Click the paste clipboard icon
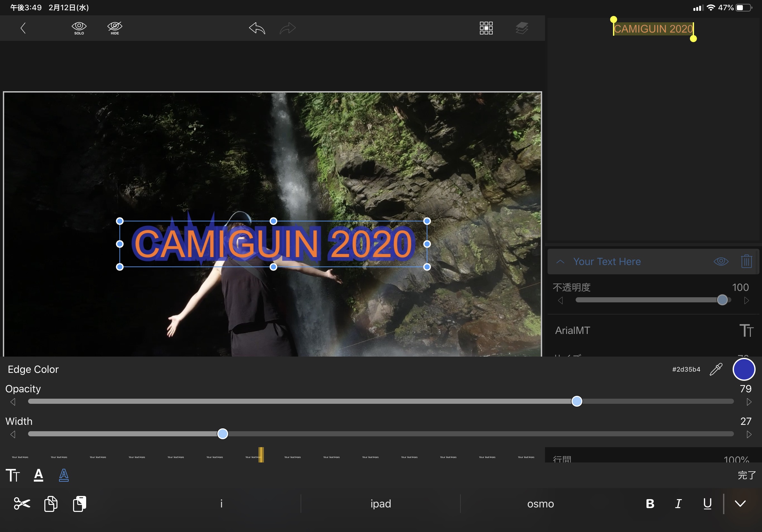 point(80,504)
